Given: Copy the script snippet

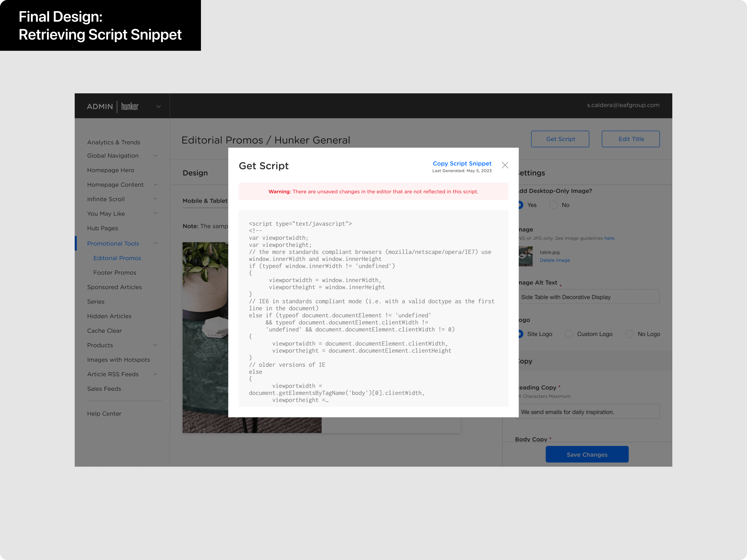Looking at the screenshot, I should click(x=462, y=163).
